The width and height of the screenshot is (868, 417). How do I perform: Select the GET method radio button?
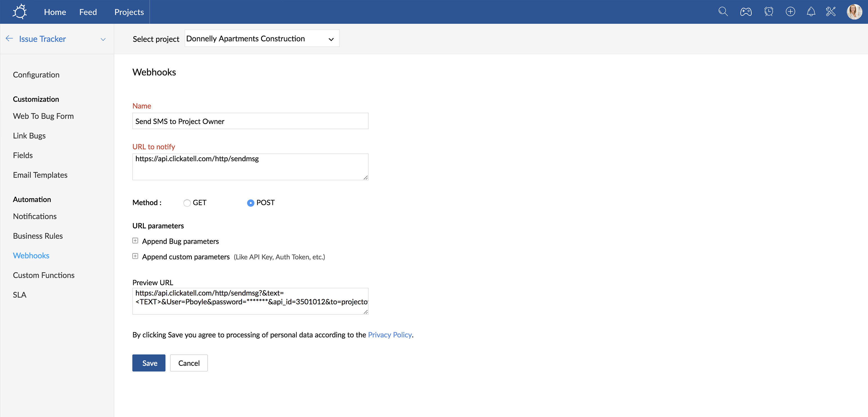[187, 203]
